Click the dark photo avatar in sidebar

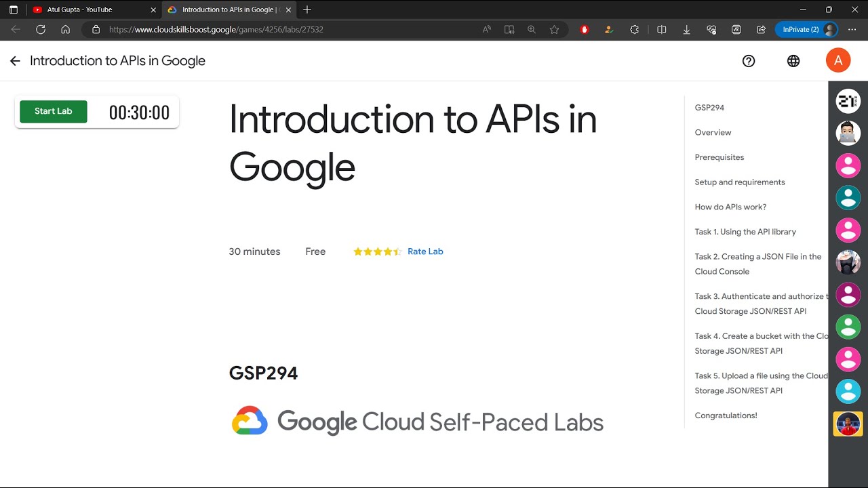click(x=848, y=262)
